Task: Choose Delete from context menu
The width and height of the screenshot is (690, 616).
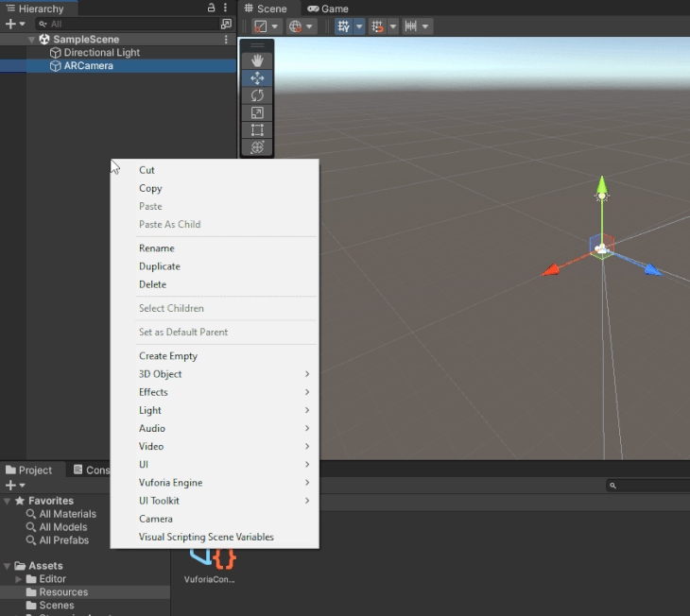Action: [x=215, y=284]
